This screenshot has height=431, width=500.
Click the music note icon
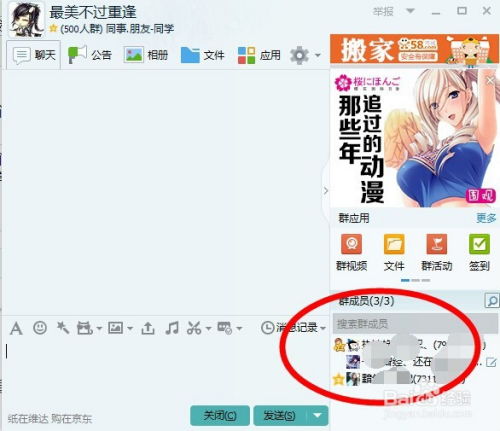click(172, 328)
